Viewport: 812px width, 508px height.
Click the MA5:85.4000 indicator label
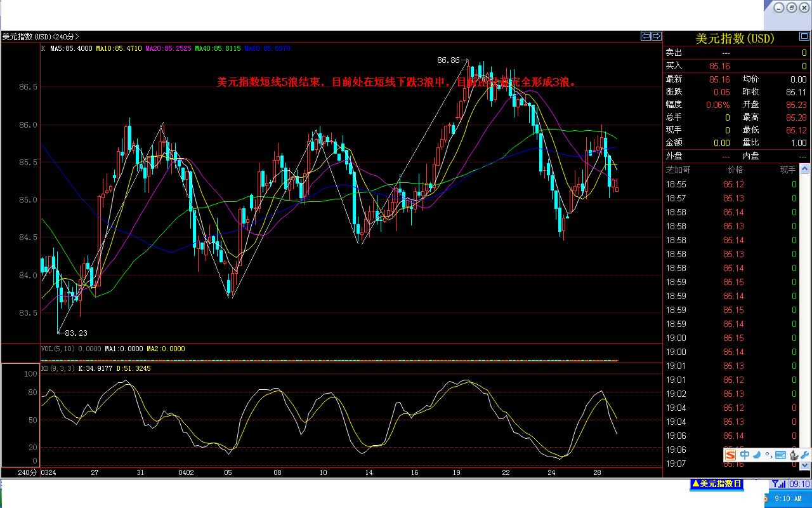click(71, 48)
